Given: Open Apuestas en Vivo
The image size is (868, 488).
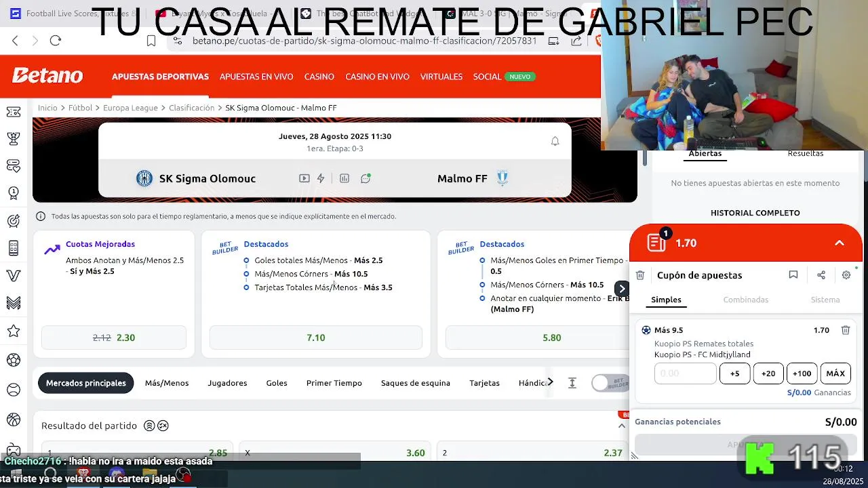Looking at the screenshot, I should 256,77.
